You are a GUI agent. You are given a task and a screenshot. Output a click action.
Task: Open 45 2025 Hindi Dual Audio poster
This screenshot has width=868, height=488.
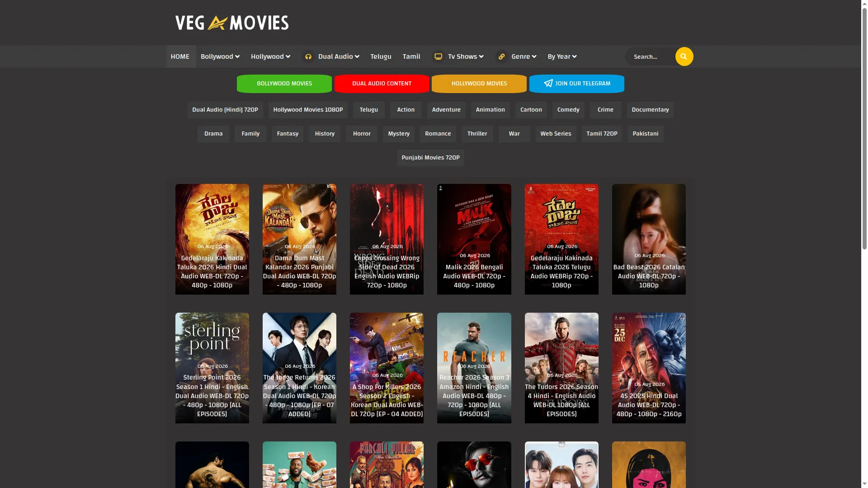tap(649, 368)
